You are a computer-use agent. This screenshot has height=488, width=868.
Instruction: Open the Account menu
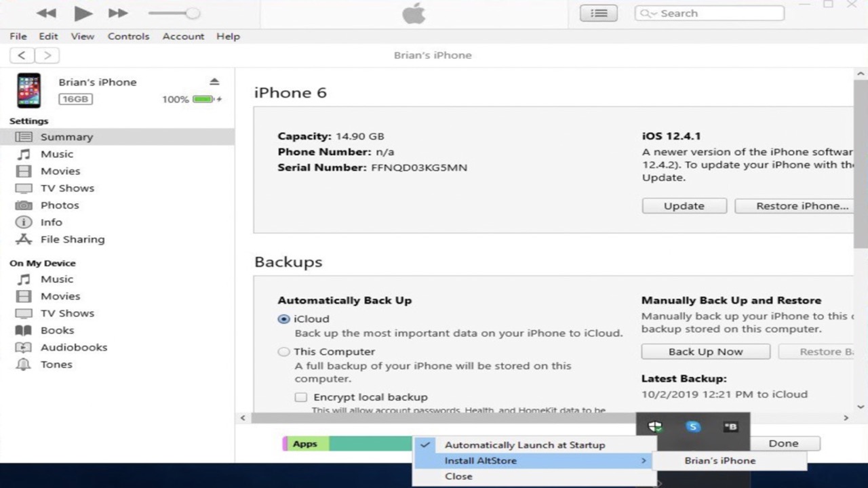point(183,37)
